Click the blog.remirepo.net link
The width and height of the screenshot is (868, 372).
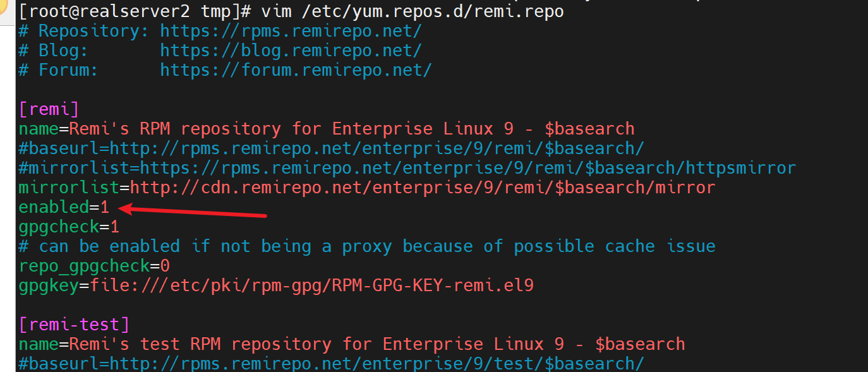pyautogui.click(x=291, y=50)
